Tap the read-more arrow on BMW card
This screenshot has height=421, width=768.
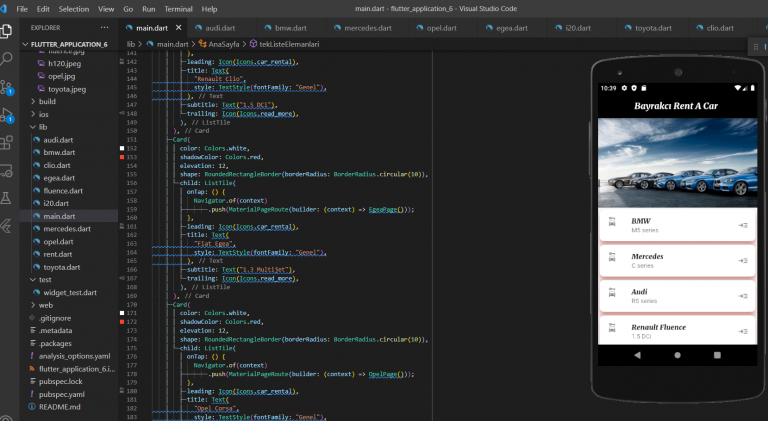(x=743, y=225)
